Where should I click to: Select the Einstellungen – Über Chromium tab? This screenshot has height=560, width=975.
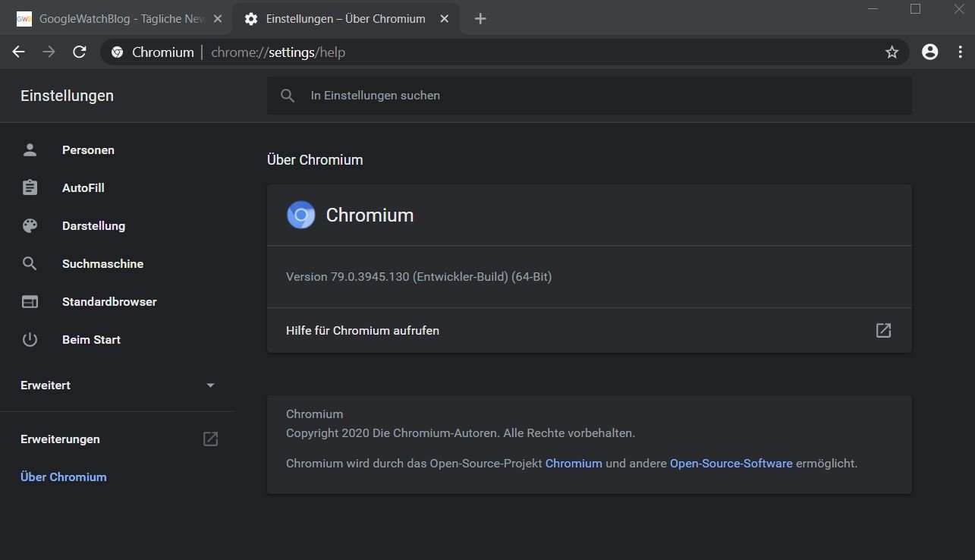(345, 19)
